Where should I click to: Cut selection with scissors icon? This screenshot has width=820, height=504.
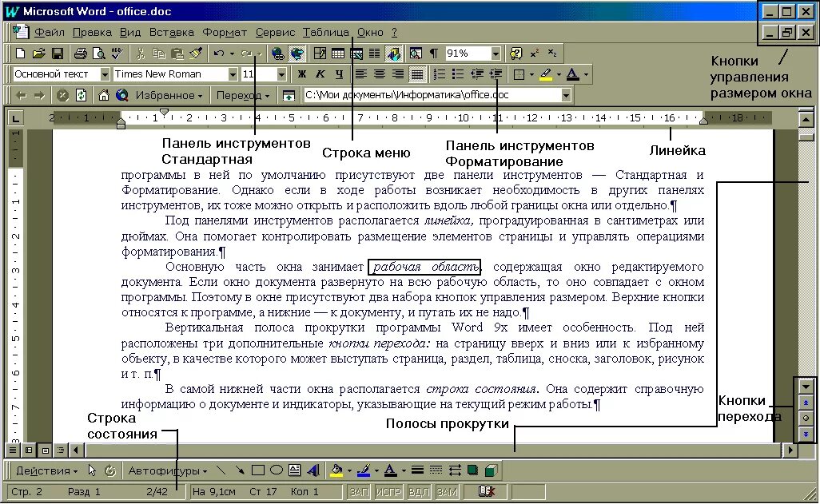pyautogui.click(x=140, y=54)
